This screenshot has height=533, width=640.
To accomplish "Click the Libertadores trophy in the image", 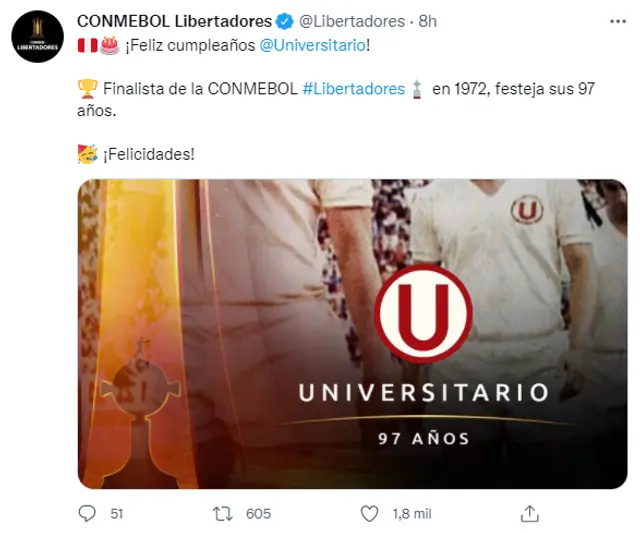I will (141, 410).
